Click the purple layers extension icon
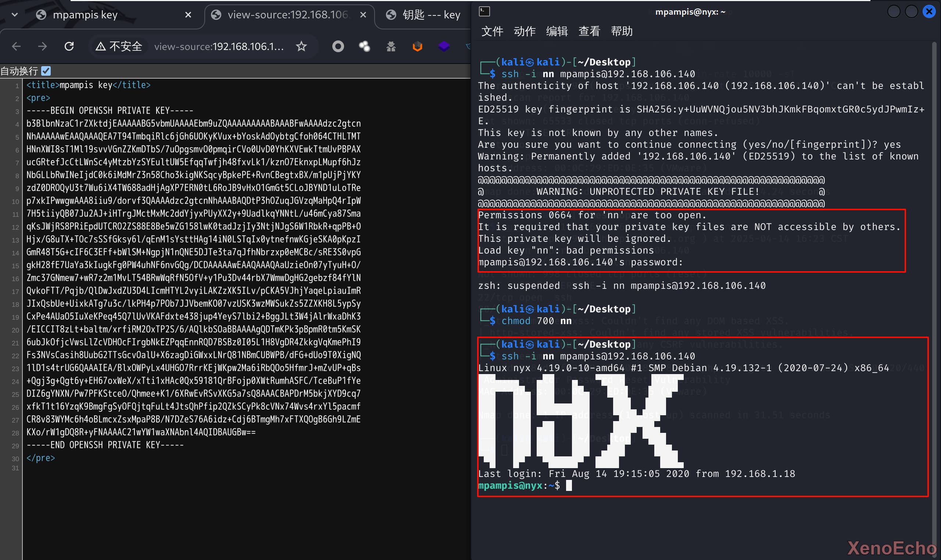This screenshot has width=941, height=560. (444, 46)
